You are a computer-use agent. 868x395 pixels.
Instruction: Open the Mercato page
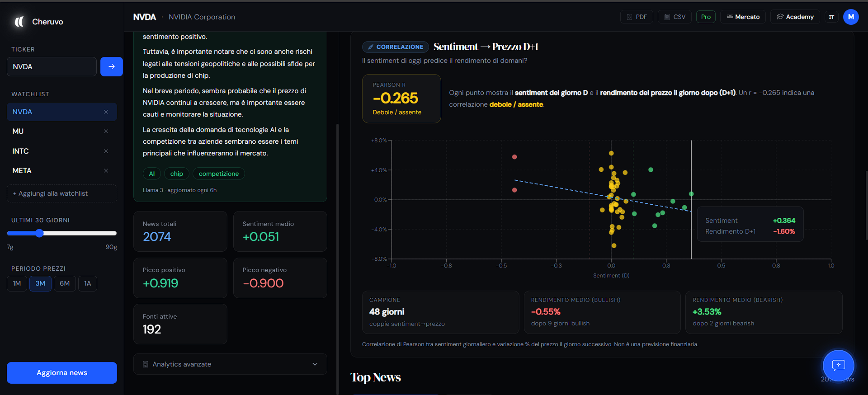pyautogui.click(x=743, y=17)
